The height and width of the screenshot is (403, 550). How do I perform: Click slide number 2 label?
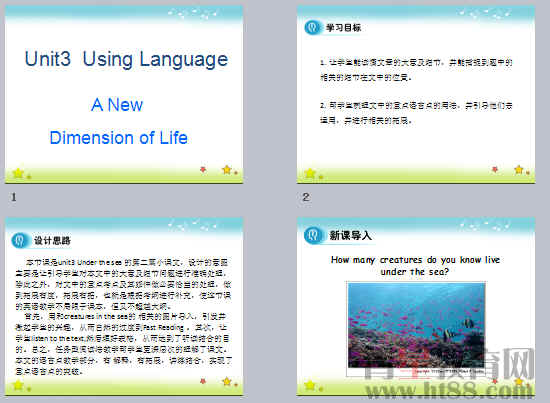pyautogui.click(x=306, y=197)
